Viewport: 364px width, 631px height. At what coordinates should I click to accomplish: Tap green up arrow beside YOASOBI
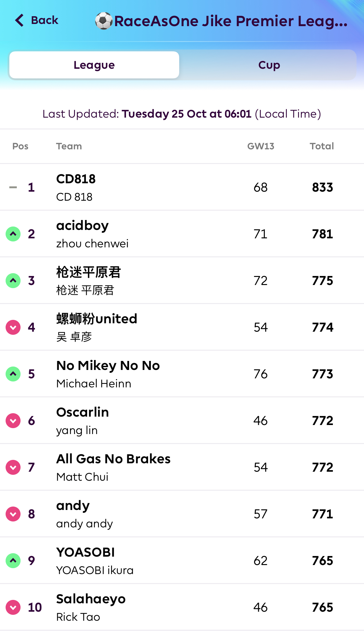13,561
